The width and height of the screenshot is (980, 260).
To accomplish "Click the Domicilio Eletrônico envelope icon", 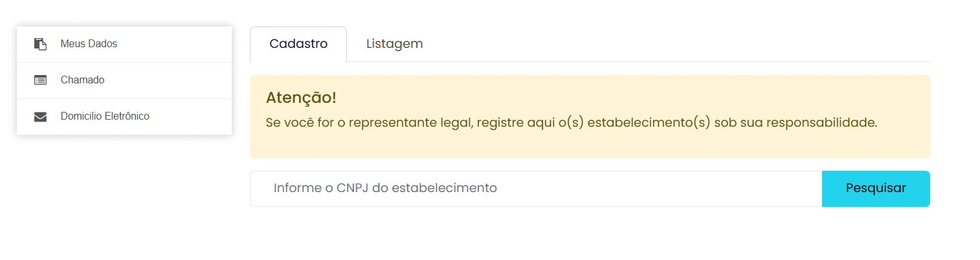I will tap(40, 116).
